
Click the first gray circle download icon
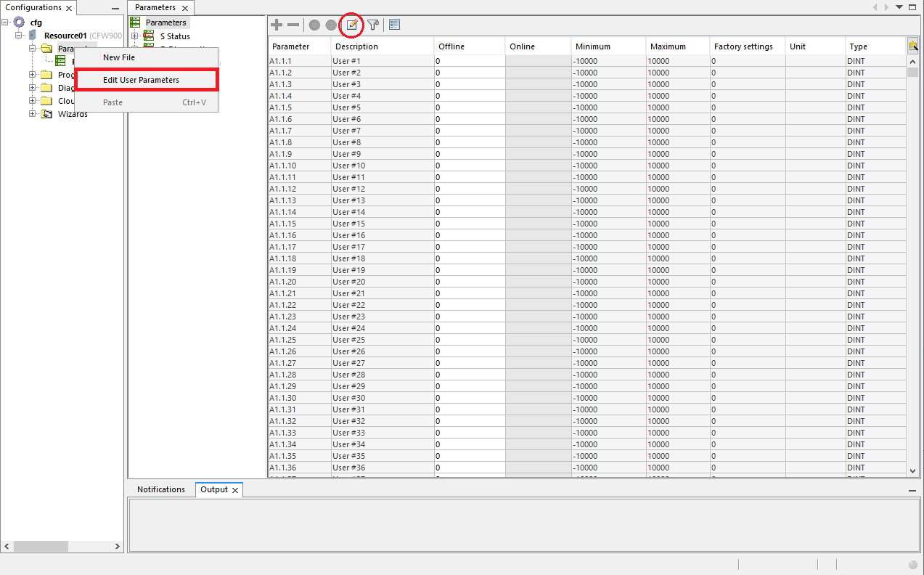point(314,25)
